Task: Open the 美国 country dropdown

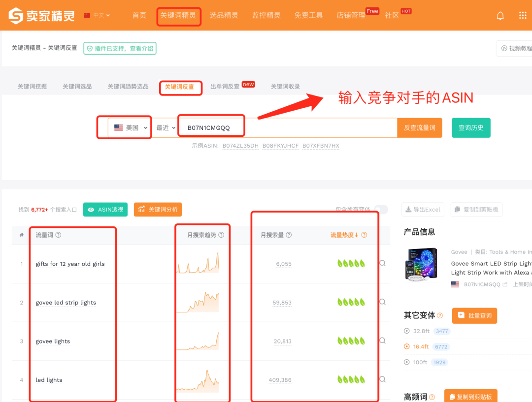Action: (130, 127)
